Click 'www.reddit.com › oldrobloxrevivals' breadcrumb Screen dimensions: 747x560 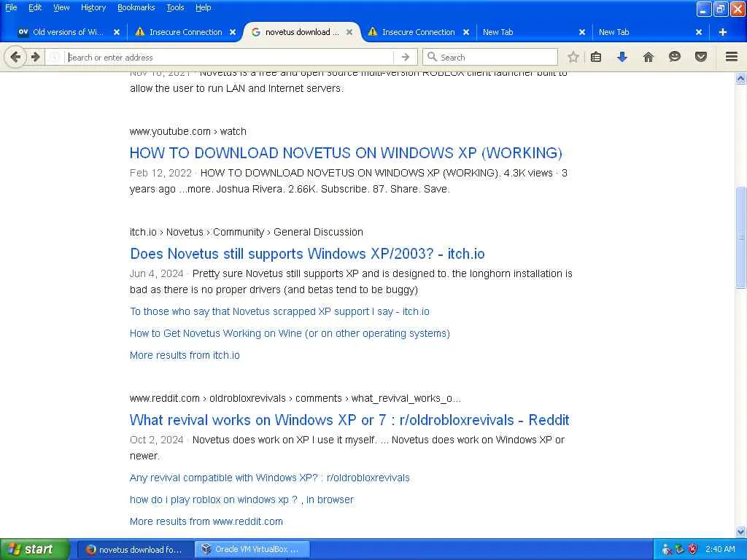(x=295, y=398)
